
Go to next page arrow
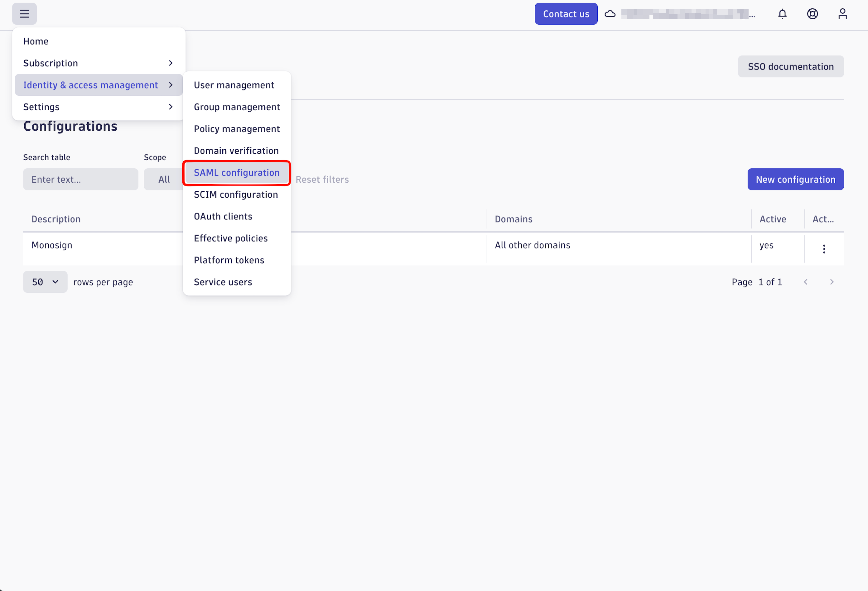tap(832, 282)
